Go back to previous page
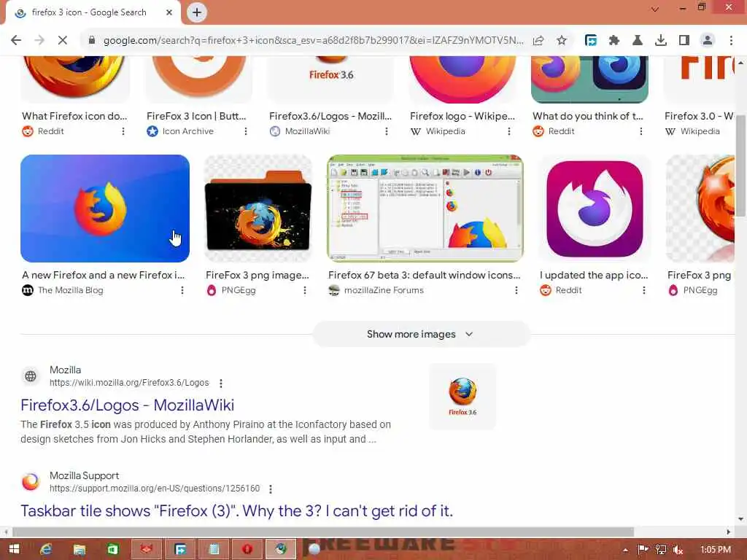747x560 pixels. coord(16,41)
